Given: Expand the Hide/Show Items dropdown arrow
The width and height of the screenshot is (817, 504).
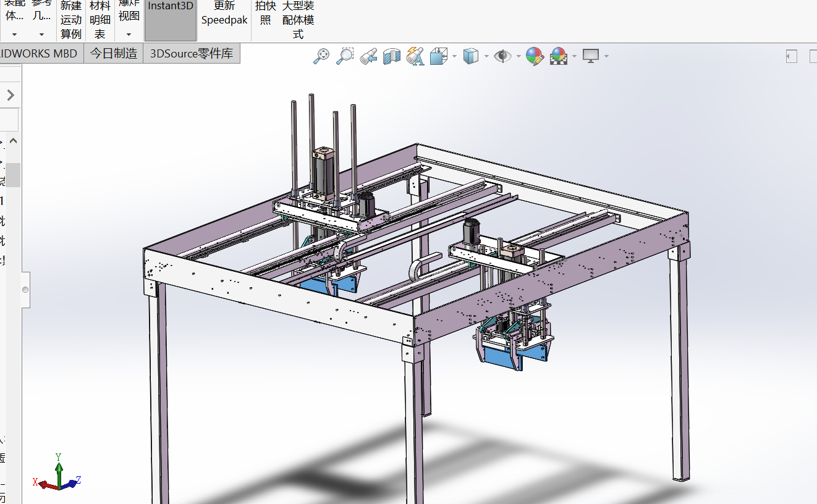Looking at the screenshot, I should click(x=518, y=56).
